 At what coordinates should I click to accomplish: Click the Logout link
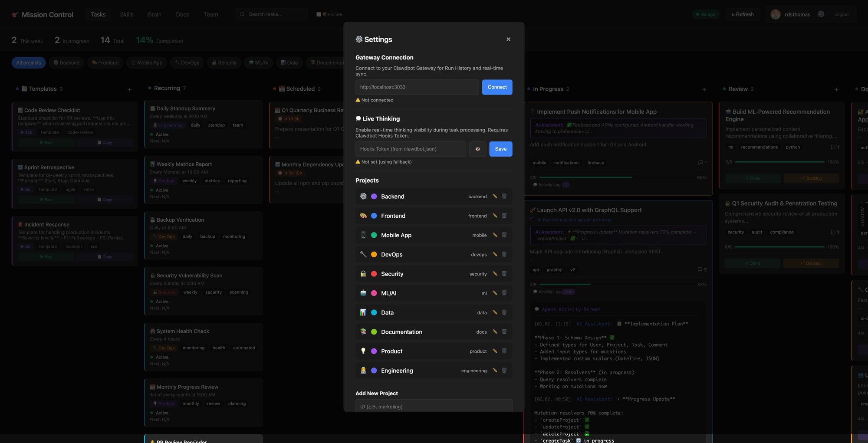point(841,14)
